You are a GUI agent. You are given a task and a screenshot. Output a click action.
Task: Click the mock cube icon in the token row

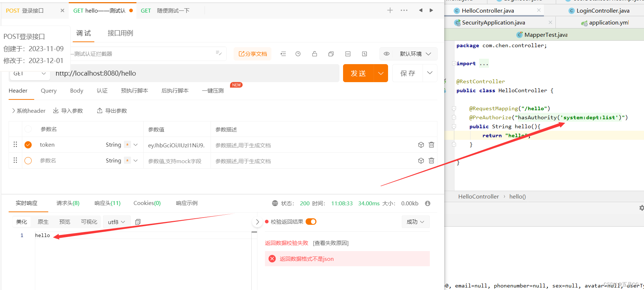coord(421,145)
